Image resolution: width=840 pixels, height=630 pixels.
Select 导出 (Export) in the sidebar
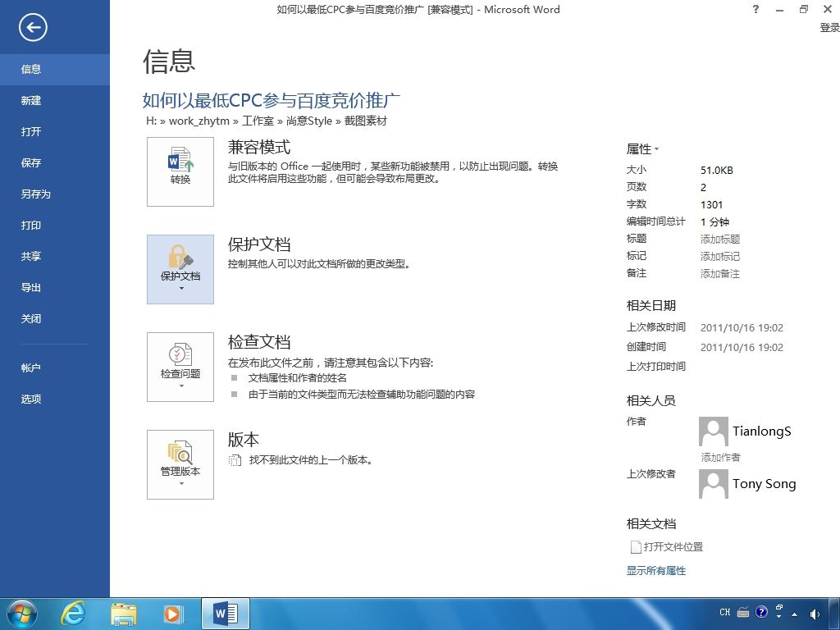click(55, 288)
